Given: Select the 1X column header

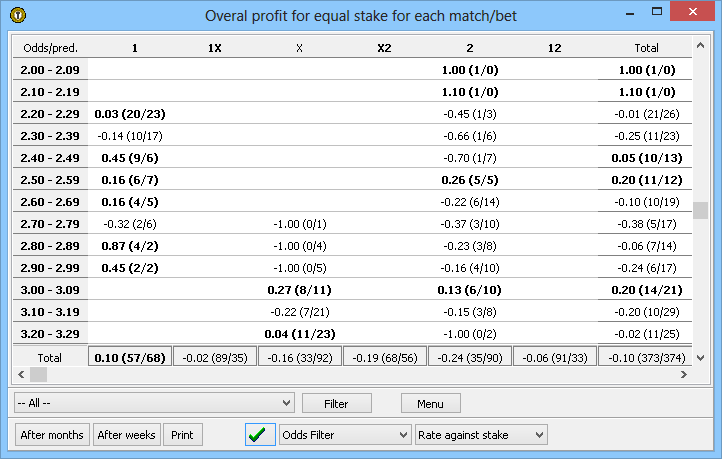Looking at the screenshot, I should [x=215, y=47].
